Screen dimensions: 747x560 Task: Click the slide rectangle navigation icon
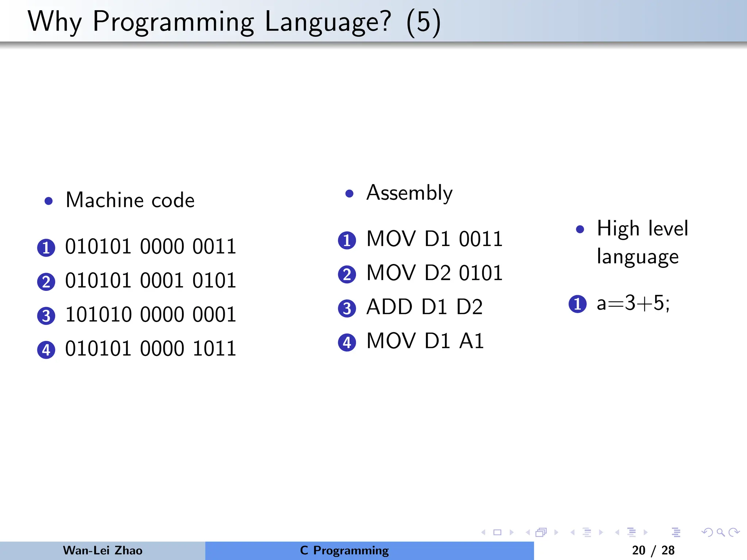click(497, 532)
